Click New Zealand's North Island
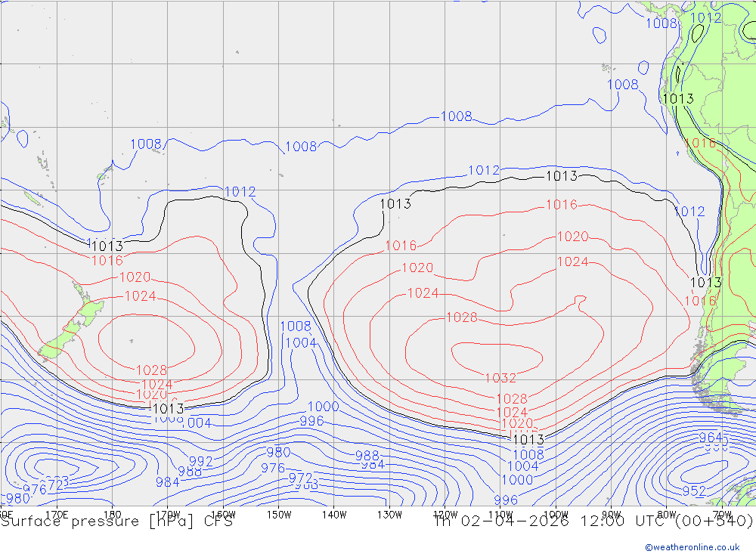This screenshot has width=756, height=554. (90, 309)
